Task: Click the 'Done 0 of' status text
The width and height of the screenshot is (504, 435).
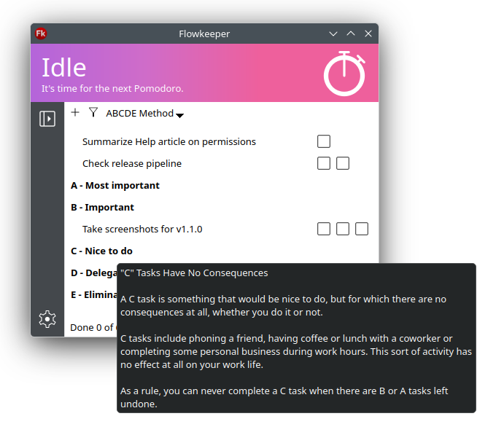Action: (93, 327)
